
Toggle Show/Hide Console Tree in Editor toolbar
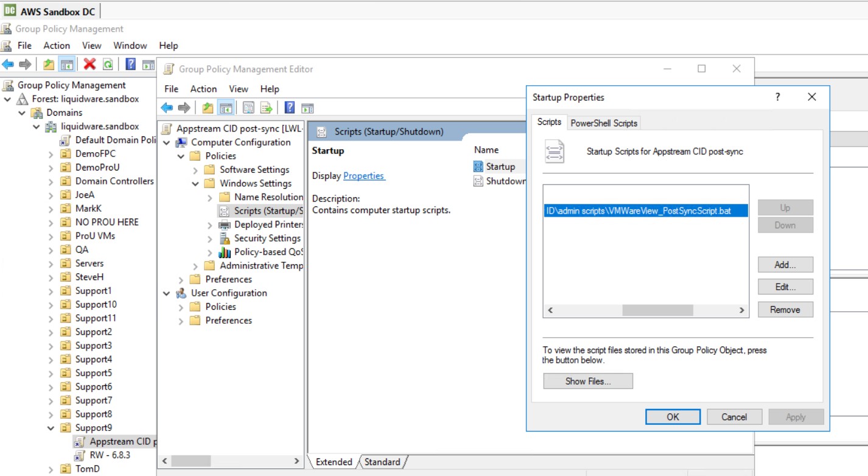click(x=226, y=108)
